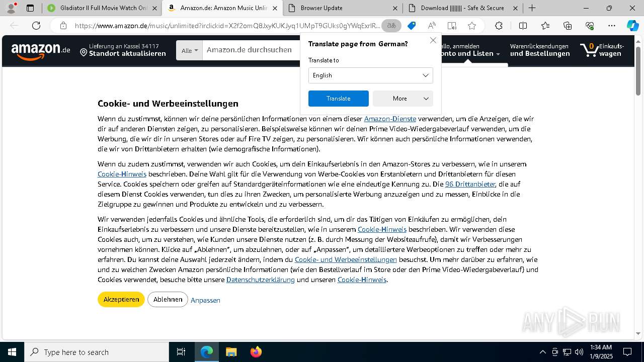Image resolution: width=644 pixels, height=362 pixels.
Task: Open immersive reader icon
Action: coord(452,26)
